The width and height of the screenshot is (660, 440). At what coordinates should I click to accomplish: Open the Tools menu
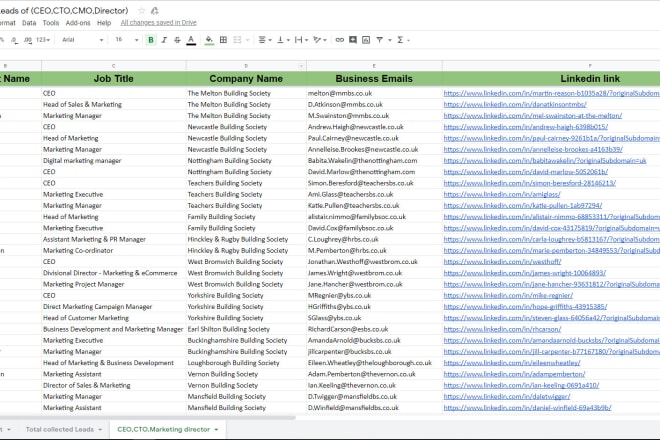click(51, 23)
